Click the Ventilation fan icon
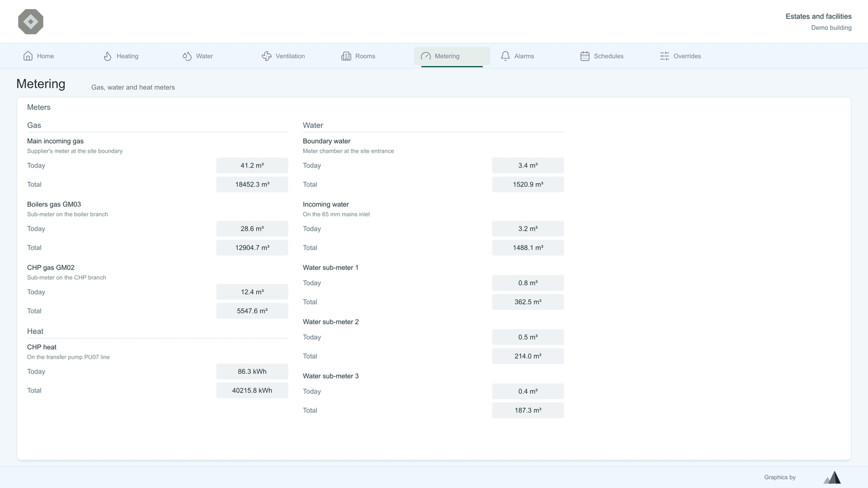Image resolution: width=868 pixels, height=488 pixels. point(266,56)
